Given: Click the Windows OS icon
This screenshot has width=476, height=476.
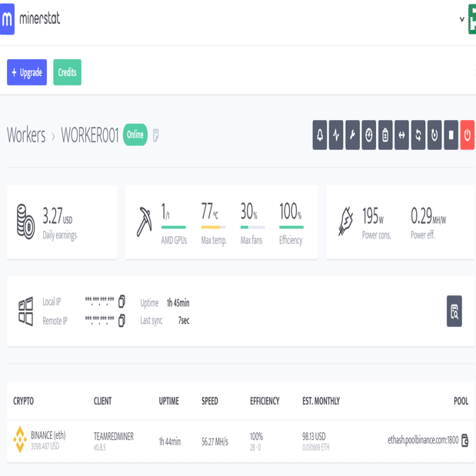Looking at the screenshot, I should tap(26, 311).
